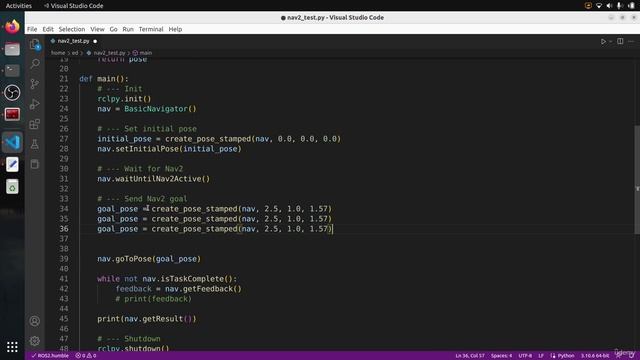Close unsaved nav2_test.py tab dot
This screenshot has width=640, height=360.
pyautogui.click(x=95, y=41)
